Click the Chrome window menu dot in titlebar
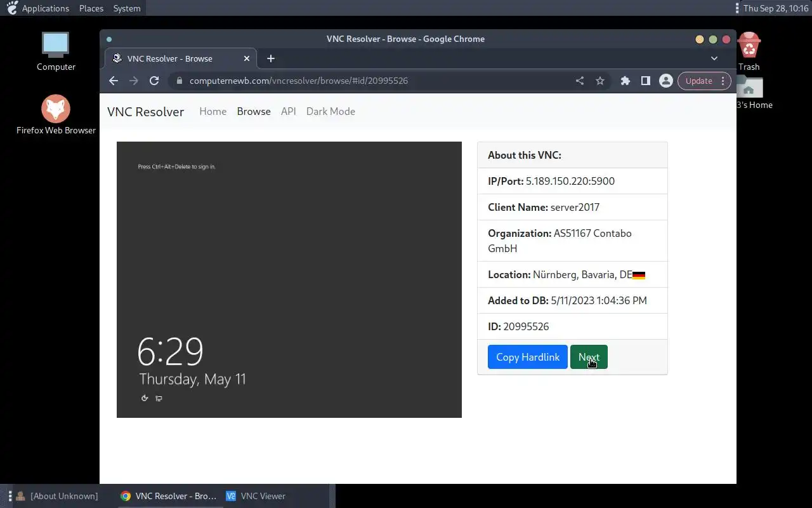 109,39
